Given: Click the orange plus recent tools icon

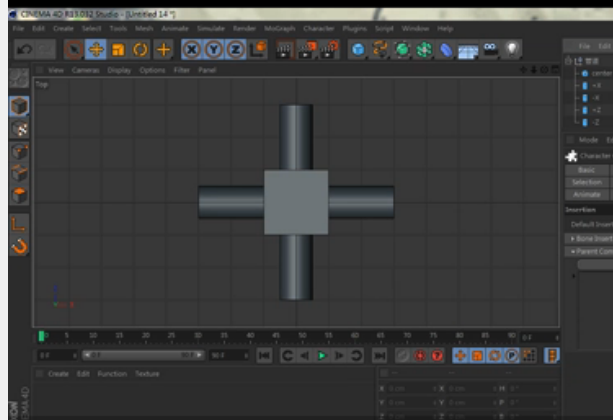Looking at the screenshot, I should [x=163, y=50].
